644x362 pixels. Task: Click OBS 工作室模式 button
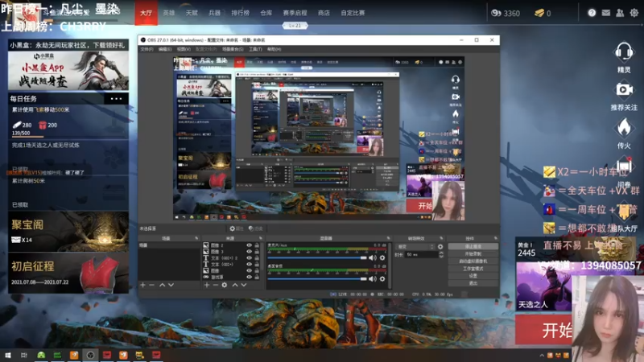(x=473, y=269)
